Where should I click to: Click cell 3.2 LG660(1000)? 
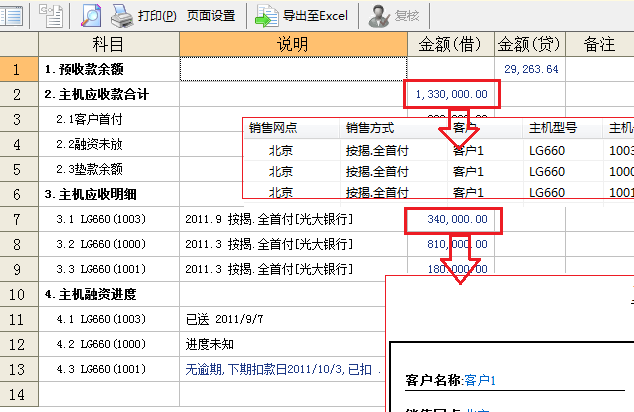click(x=109, y=244)
